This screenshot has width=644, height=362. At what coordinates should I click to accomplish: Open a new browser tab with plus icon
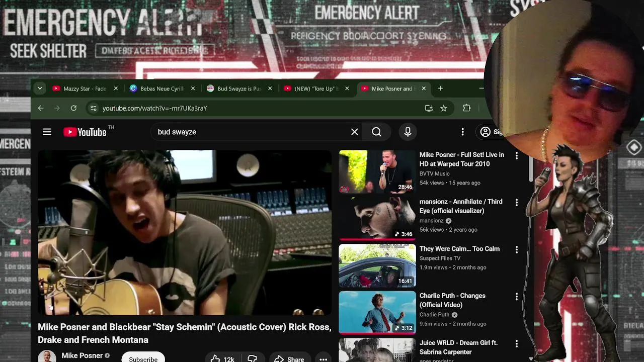pyautogui.click(x=440, y=88)
